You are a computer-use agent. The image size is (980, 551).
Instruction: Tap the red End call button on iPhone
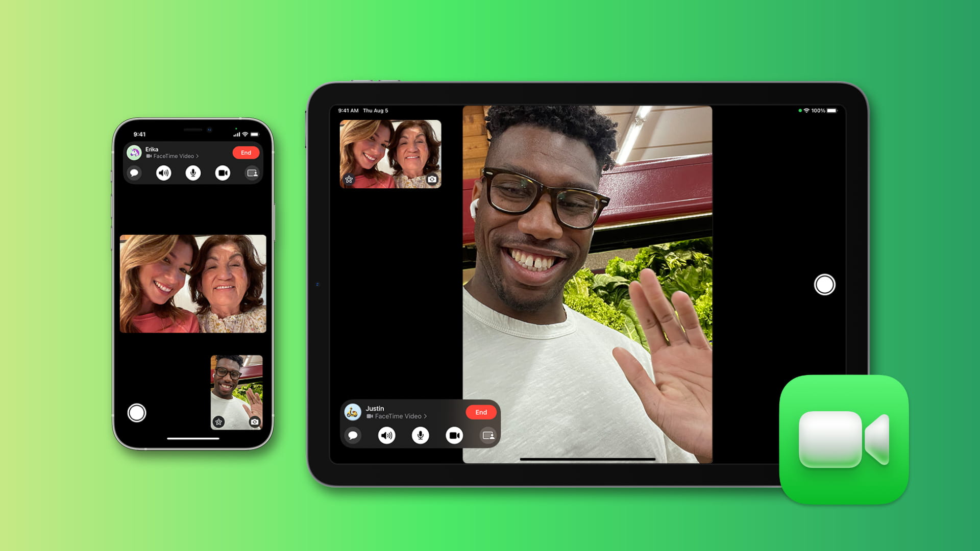(246, 153)
